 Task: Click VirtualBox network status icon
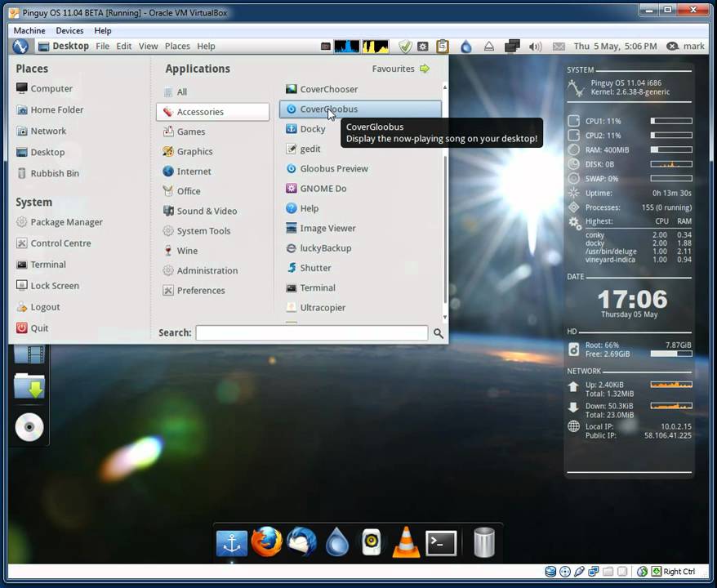(x=594, y=571)
